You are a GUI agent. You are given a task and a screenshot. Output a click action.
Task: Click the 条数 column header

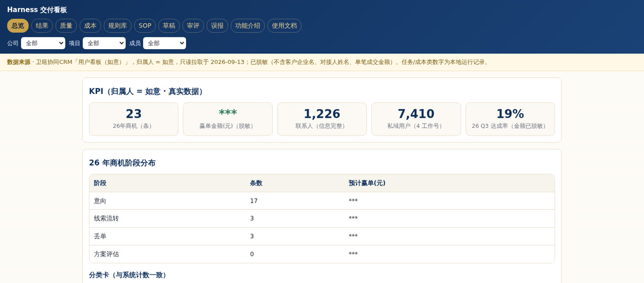256,183
